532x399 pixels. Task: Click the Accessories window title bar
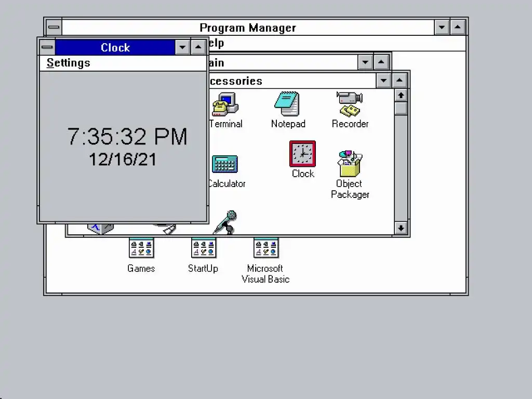[x=292, y=81]
